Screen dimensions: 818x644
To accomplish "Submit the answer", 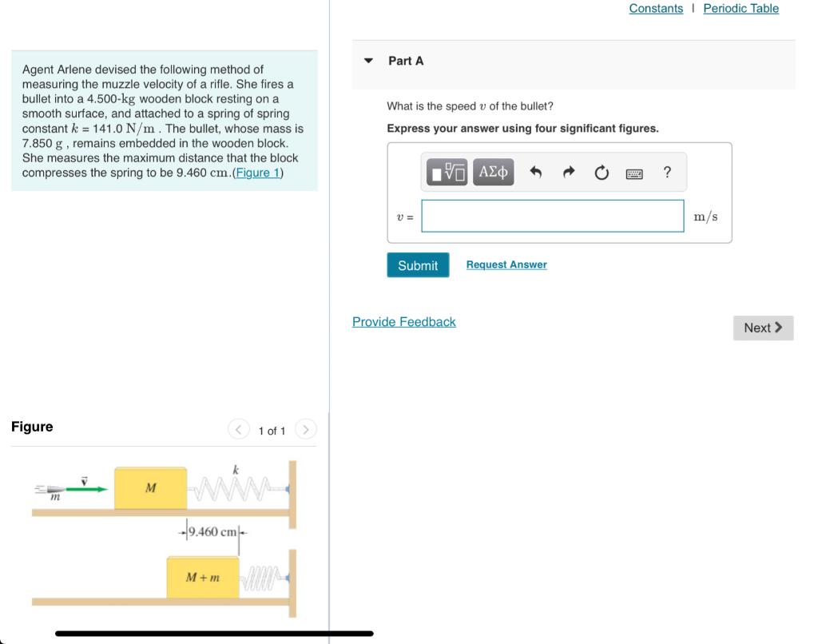I will [x=417, y=264].
